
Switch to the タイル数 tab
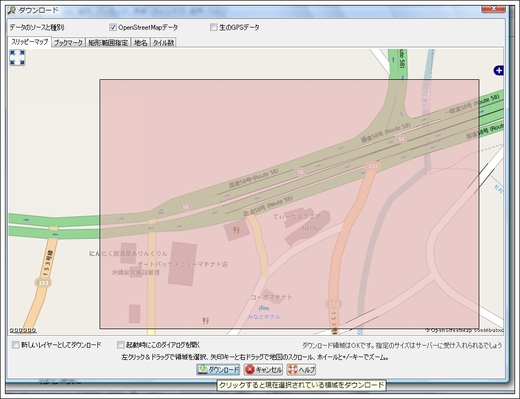163,43
